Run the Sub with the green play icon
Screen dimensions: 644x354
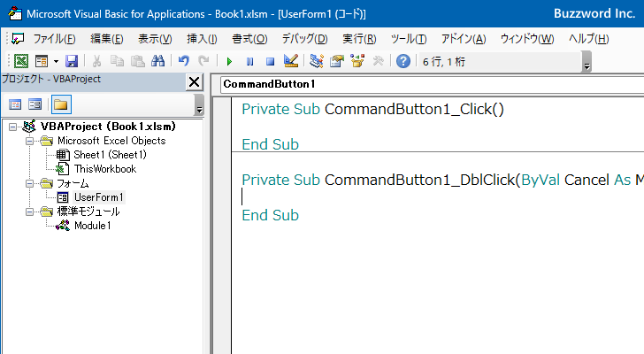click(x=230, y=62)
